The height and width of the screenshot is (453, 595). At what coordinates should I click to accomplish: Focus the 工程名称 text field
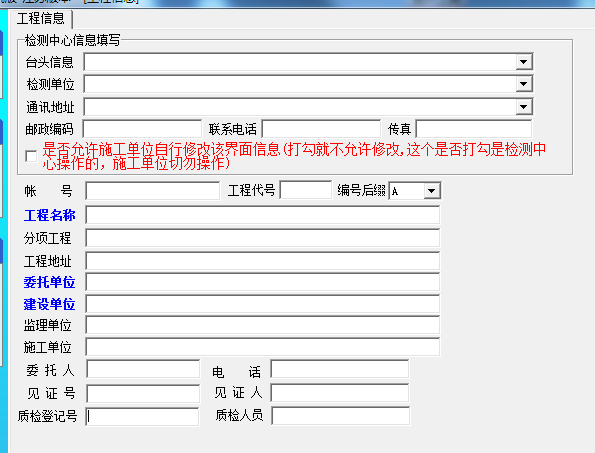(263, 215)
